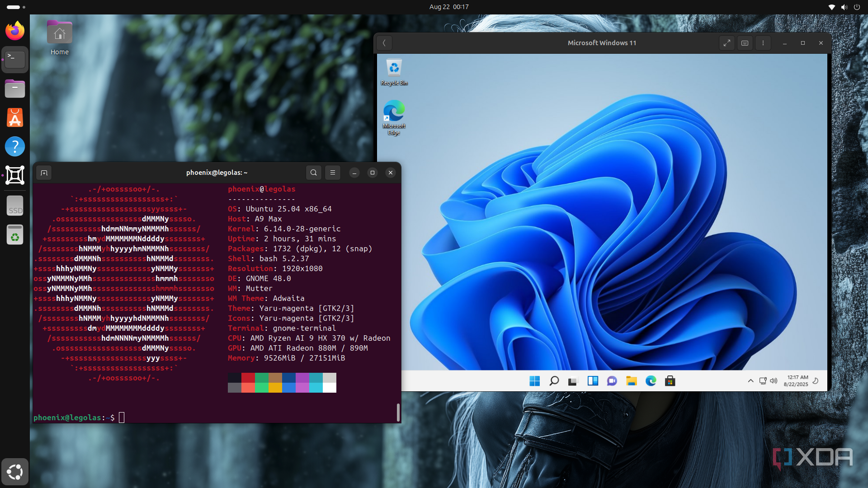This screenshot has width=868, height=488.
Task: Go back in the Boxes window header
Action: pyautogui.click(x=384, y=43)
